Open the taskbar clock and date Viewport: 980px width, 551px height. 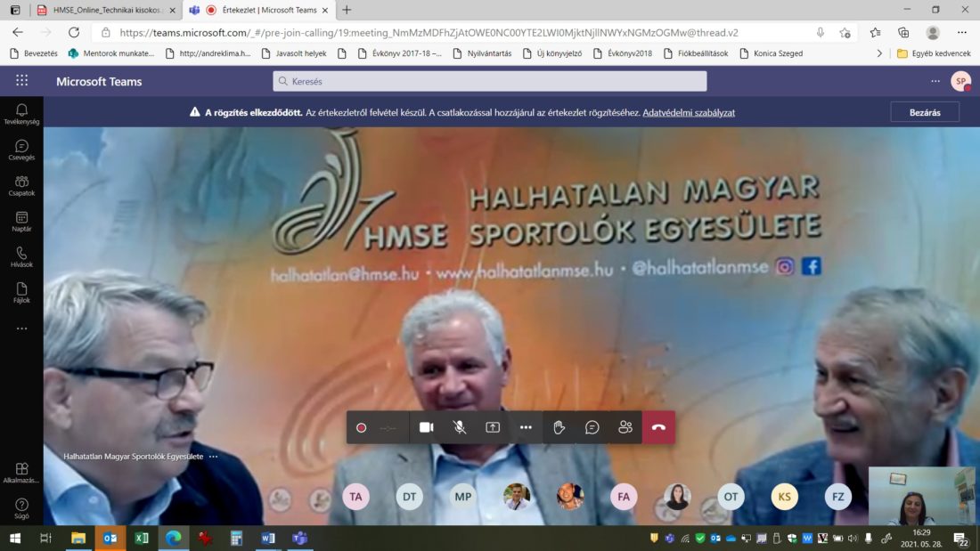921,538
